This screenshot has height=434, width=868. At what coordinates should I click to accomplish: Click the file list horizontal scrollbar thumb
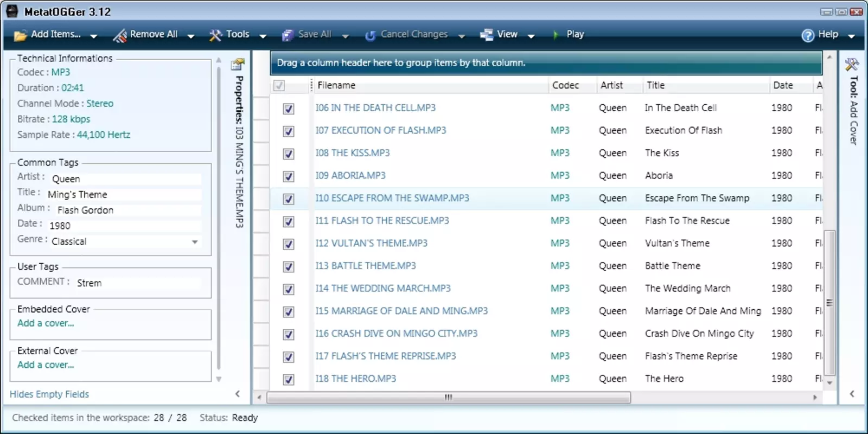pyautogui.click(x=449, y=398)
